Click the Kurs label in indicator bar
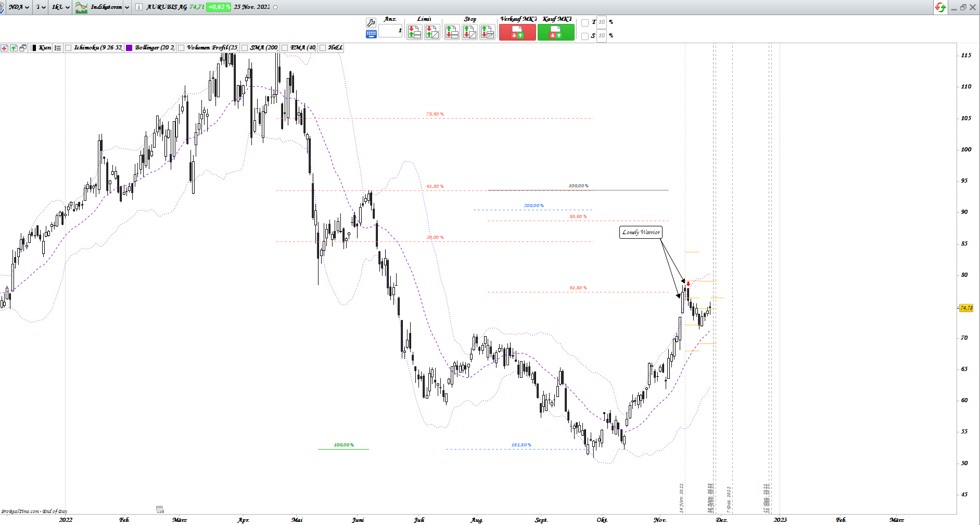 pyautogui.click(x=45, y=48)
